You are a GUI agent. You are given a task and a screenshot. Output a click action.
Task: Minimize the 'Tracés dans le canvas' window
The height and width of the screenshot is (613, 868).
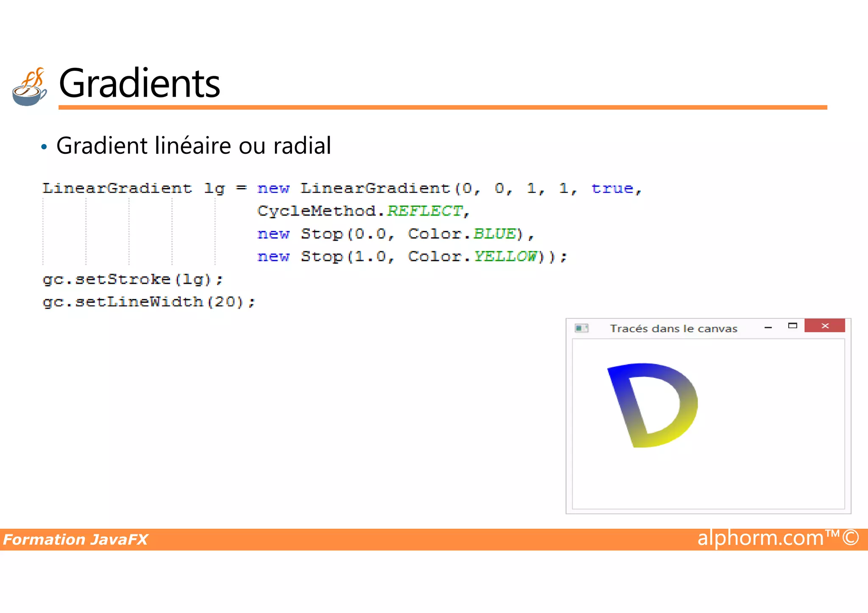(x=768, y=327)
